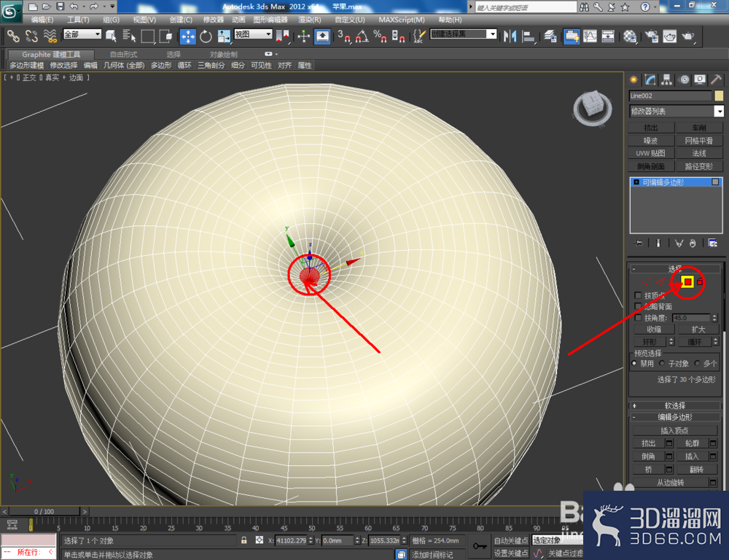Open the Material Editor
This screenshot has height=560, width=729.
point(630,36)
